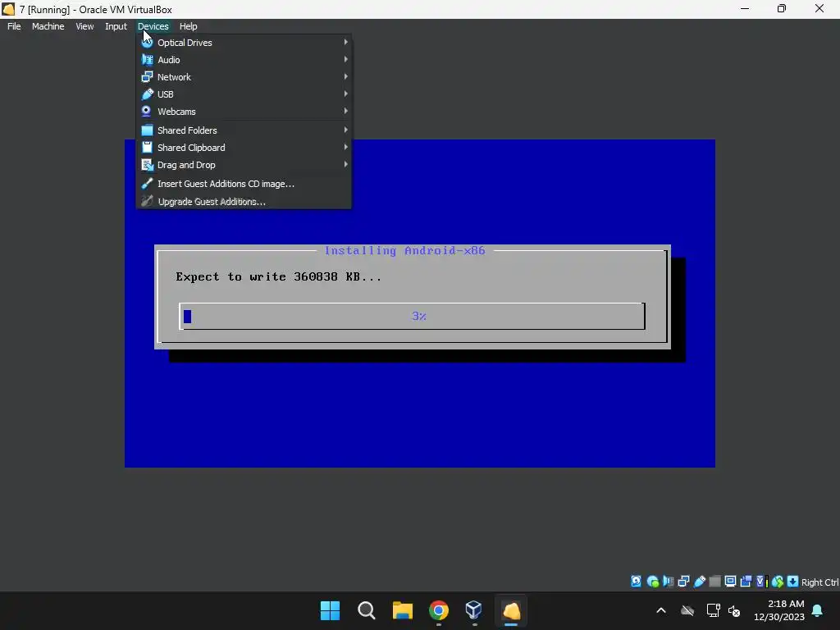Click the Webcams icon in Devices menu
840x630 pixels.
click(146, 111)
